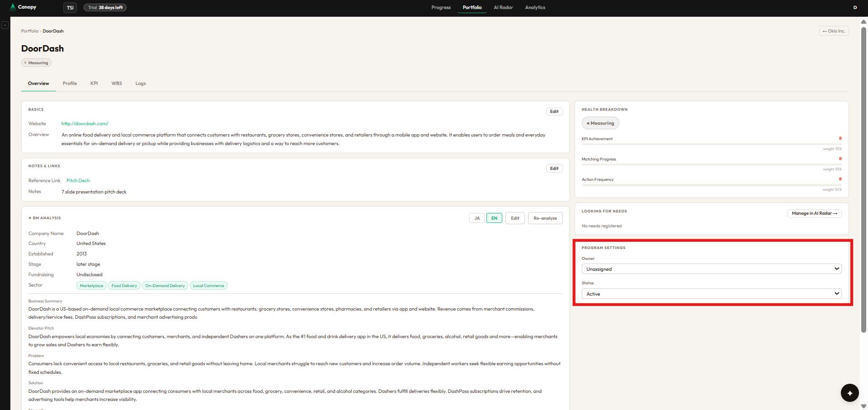Open the Status dropdown showing Active
Screen dimensions: 868x410
pos(712,294)
